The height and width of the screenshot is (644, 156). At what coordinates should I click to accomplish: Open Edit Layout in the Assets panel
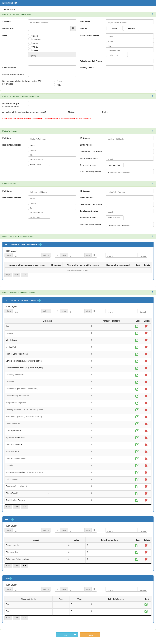point(12,526)
